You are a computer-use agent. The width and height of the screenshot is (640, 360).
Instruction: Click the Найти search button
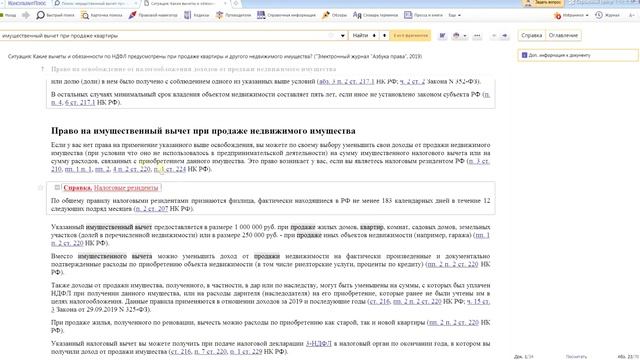point(360,36)
